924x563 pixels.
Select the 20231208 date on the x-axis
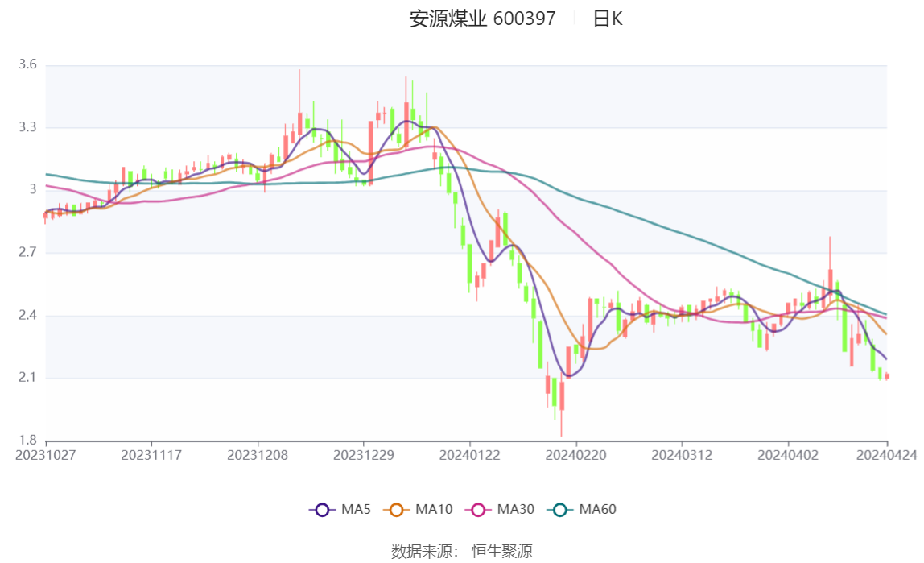point(258,455)
